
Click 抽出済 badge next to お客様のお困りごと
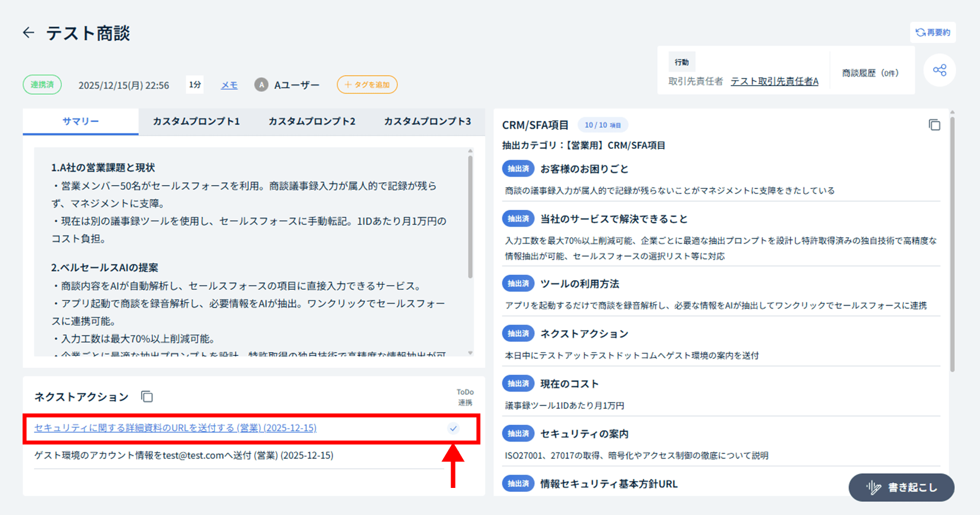click(x=518, y=169)
